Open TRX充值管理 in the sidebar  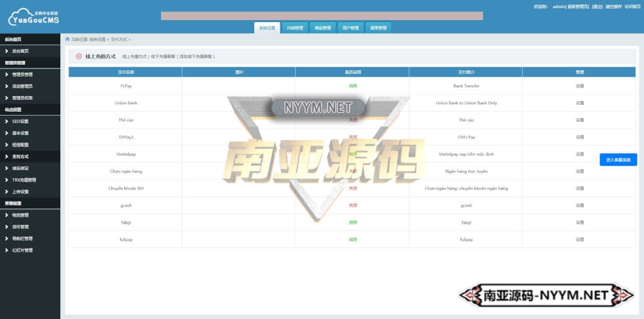click(25, 180)
